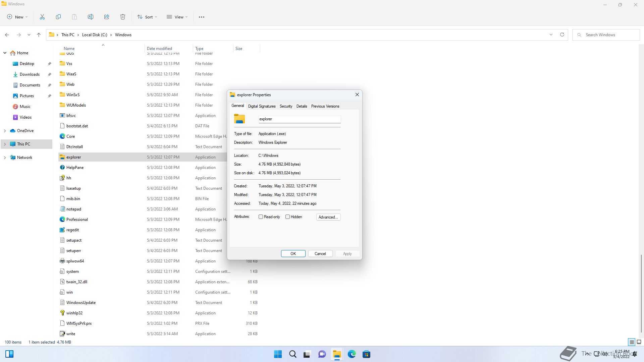Tick the Hidden attribute checkbox
The image size is (644, 362).
pyautogui.click(x=287, y=217)
